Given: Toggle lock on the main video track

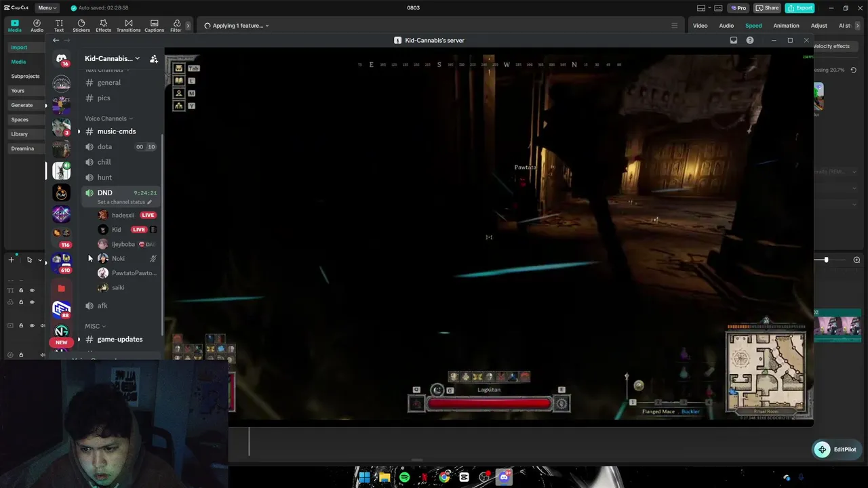Looking at the screenshot, I should coord(21,325).
